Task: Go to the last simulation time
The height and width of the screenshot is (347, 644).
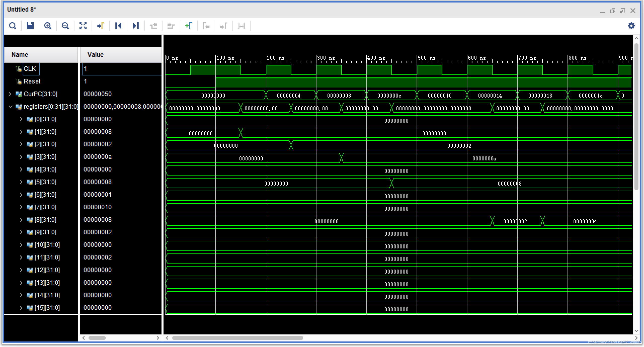Action: pyautogui.click(x=136, y=26)
